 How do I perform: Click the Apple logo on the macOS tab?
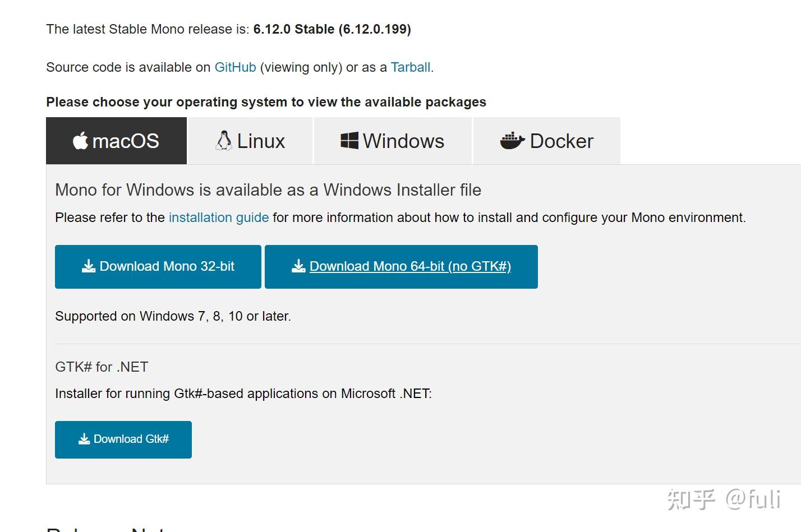[x=80, y=141]
